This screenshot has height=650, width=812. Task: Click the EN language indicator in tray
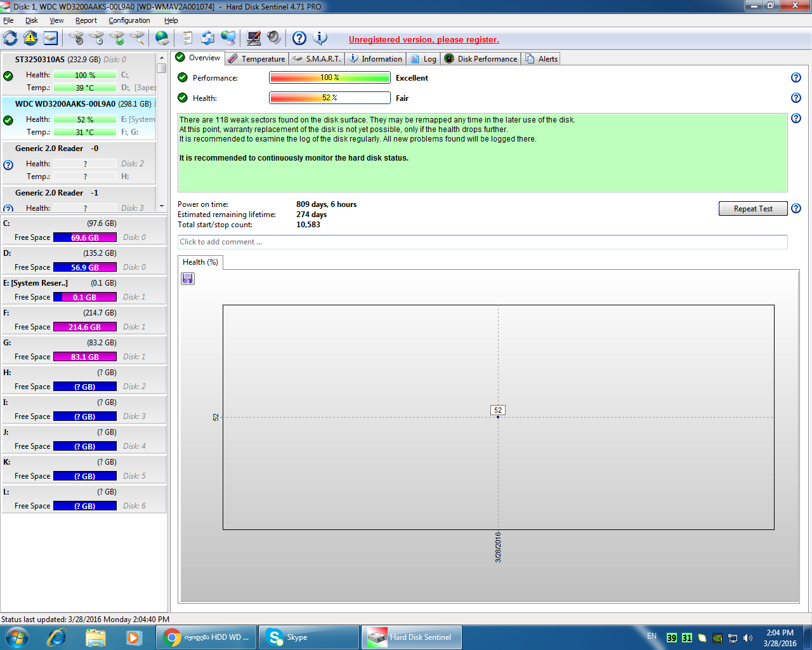tap(652, 635)
